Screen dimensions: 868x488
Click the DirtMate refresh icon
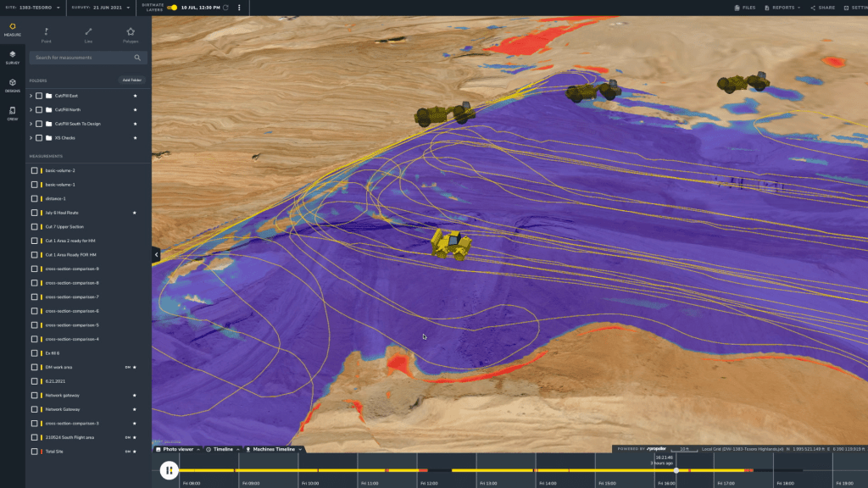tap(225, 8)
